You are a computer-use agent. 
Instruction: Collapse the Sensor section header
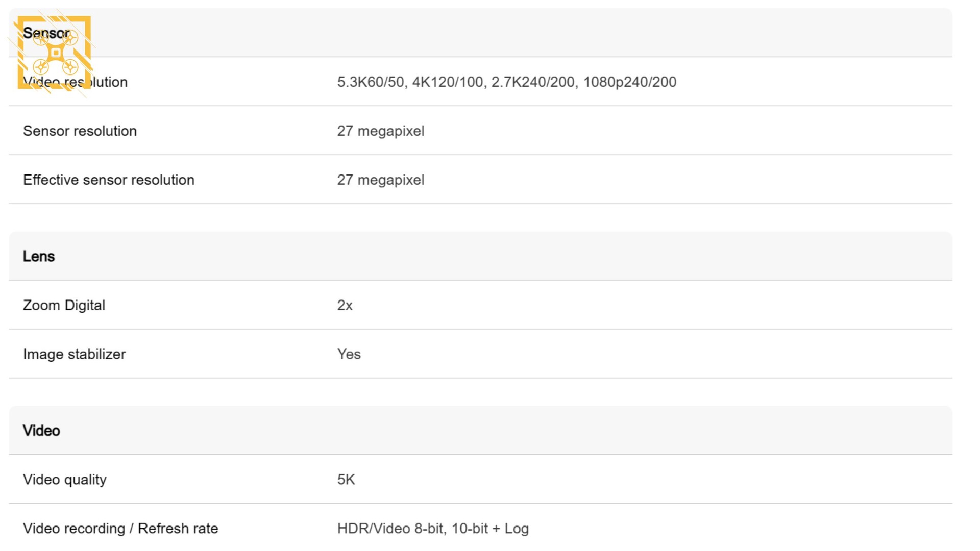click(x=480, y=33)
